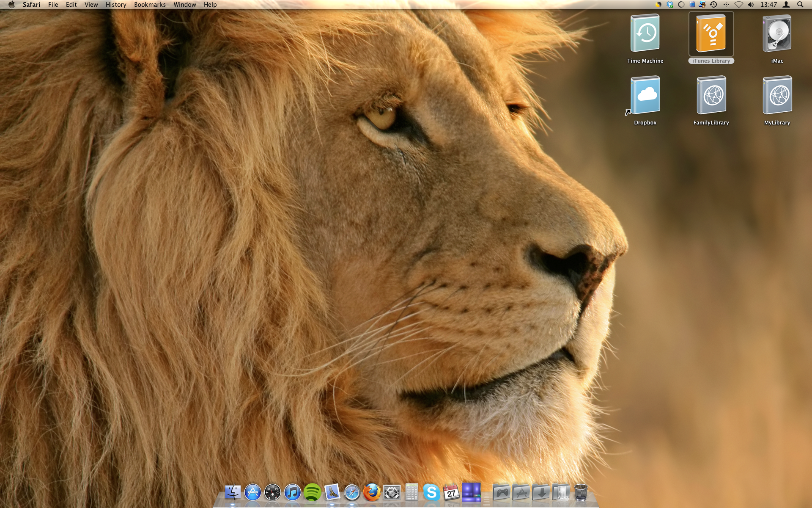Open System Preferences gear icon in Dock
The width and height of the screenshot is (812, 508).
(x=392, y=492)
